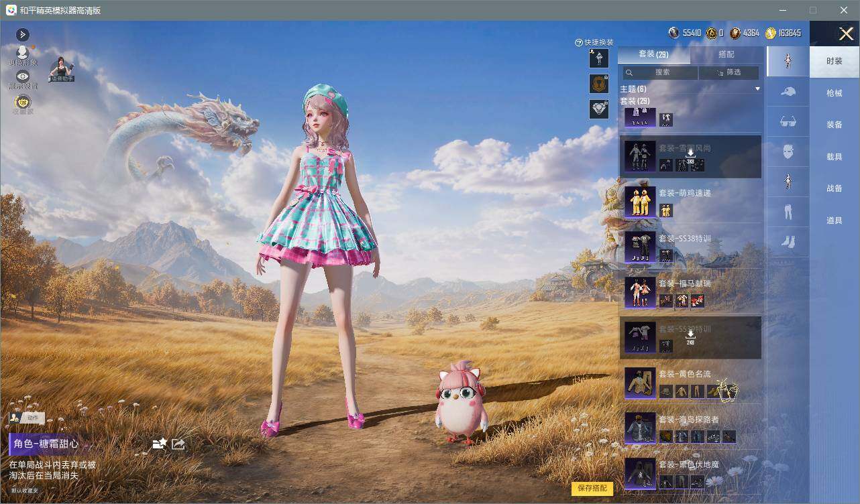Choose the glasses category icon
This screenshot has width=860, height=504.
pos(788,121)
